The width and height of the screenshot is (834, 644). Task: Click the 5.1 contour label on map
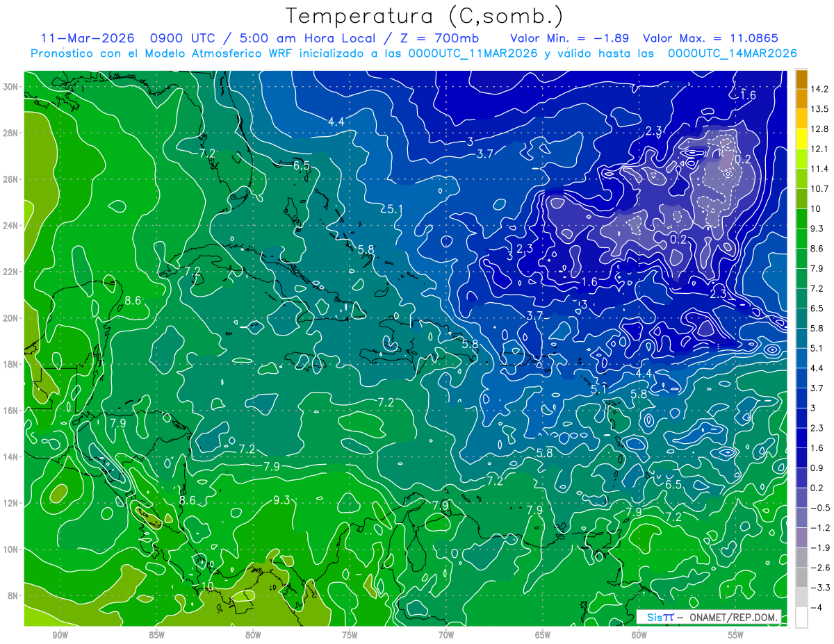click(x=599, y=390)
